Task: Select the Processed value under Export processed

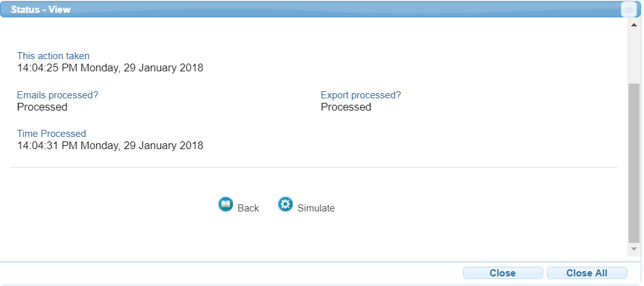Action: point(346,107)
